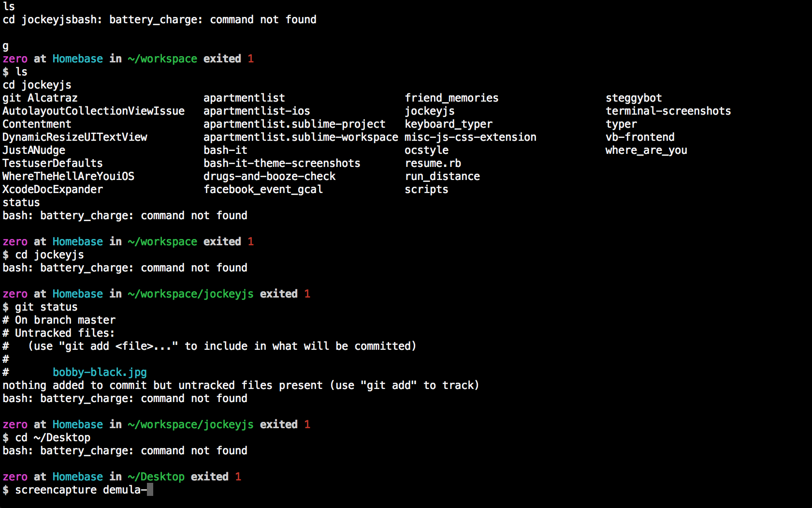This screenshot has height=508, width=812.
Task: Click the '~/Desktop' path in last prompt
Action: (156, 477)
